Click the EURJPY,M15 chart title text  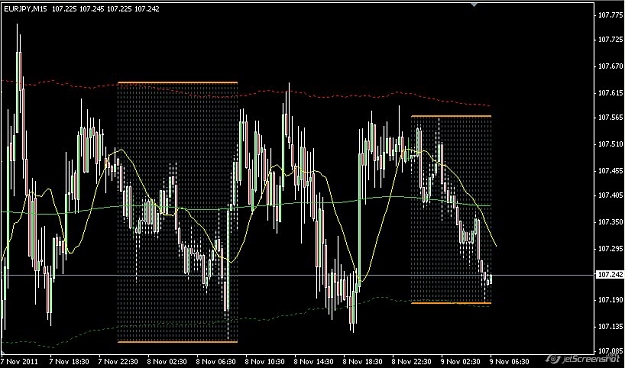(x=26, y=9)
